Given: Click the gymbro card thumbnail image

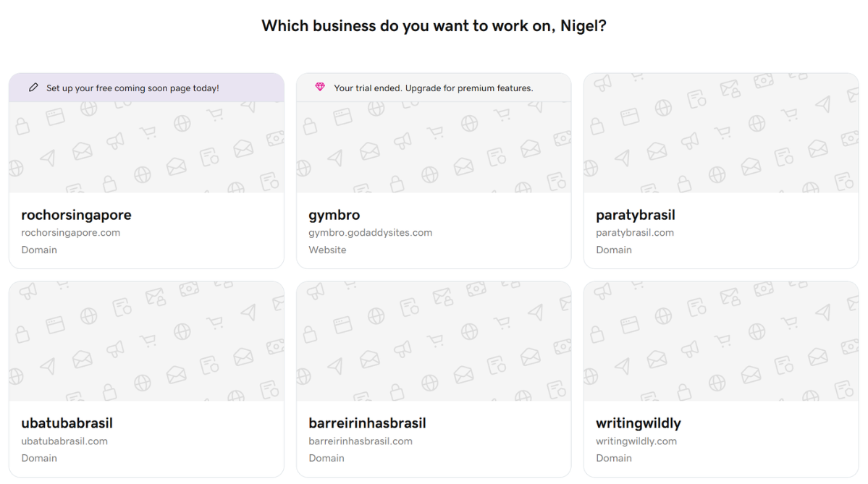Looking at the screenshot, I should [433, 147].
